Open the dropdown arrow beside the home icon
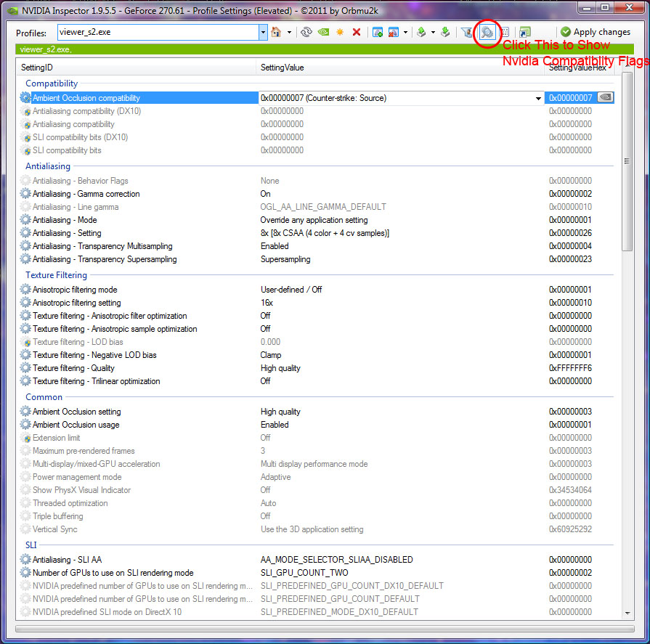Image resolution: width=650 pixels, height=644 pixels. pos(289,33)
